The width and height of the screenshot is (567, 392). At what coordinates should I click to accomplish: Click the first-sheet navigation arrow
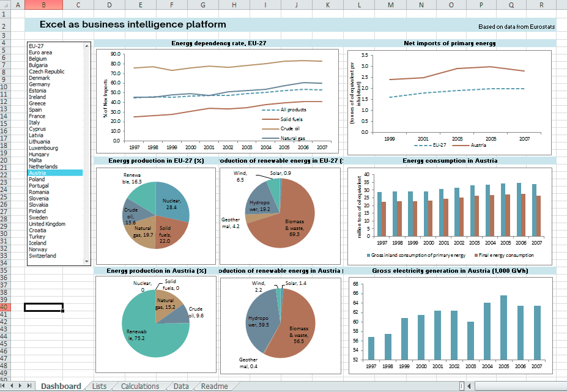(4, 386)
